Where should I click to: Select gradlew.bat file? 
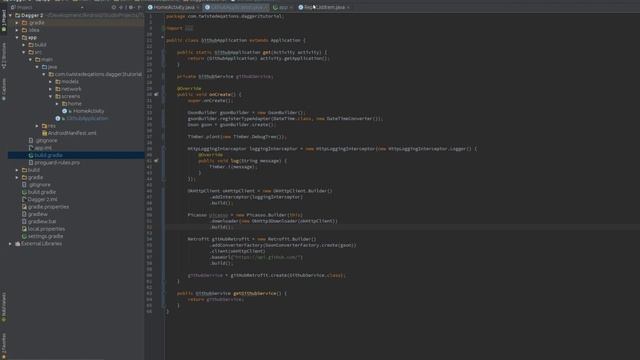click(x=42, y=222)
